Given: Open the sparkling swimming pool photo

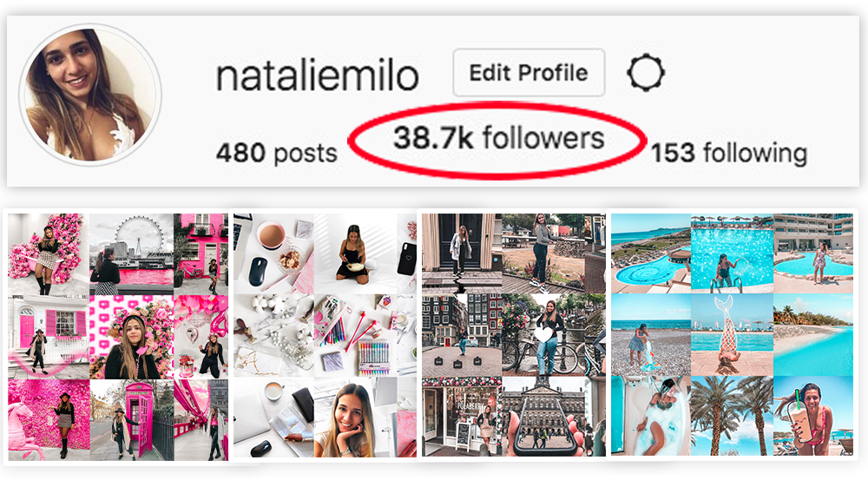Looking at the screenshot, I should pyautogui.click(x=731, y=253).
